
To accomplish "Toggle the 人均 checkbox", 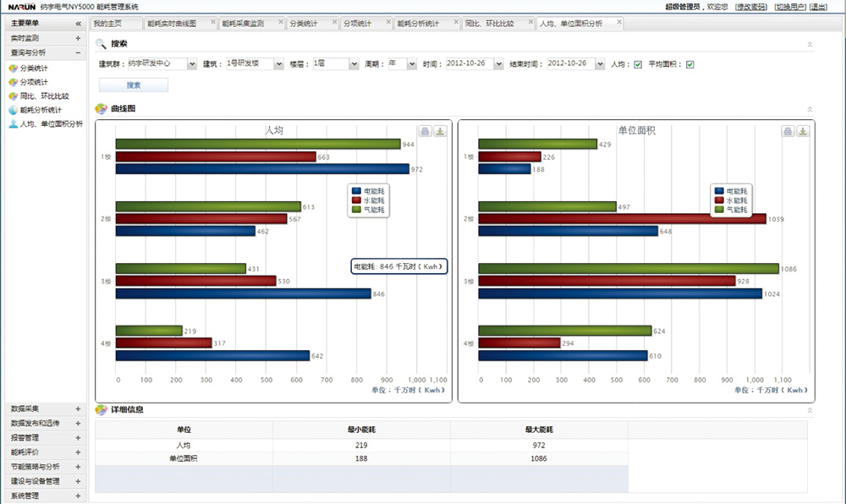I will [x=638, y=64].
